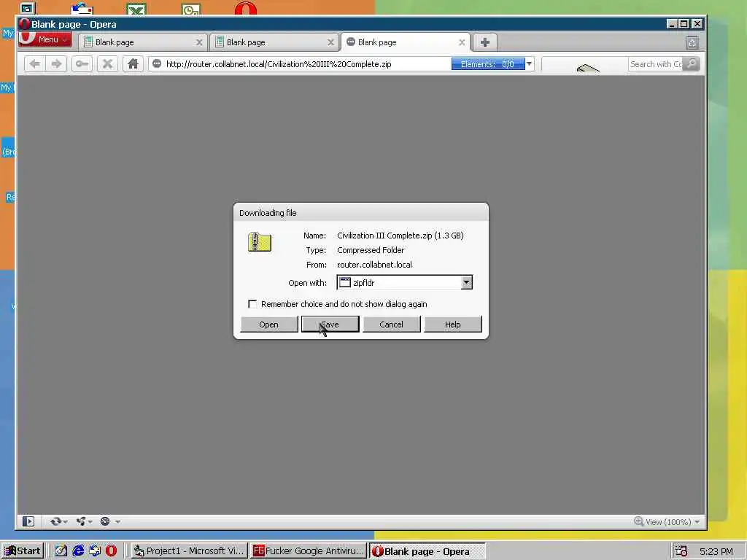Viewport: 747px width, 560px height.
Task: Click the Compressed Folder type text
Action: pyautogui.click(x=371, y=250)
